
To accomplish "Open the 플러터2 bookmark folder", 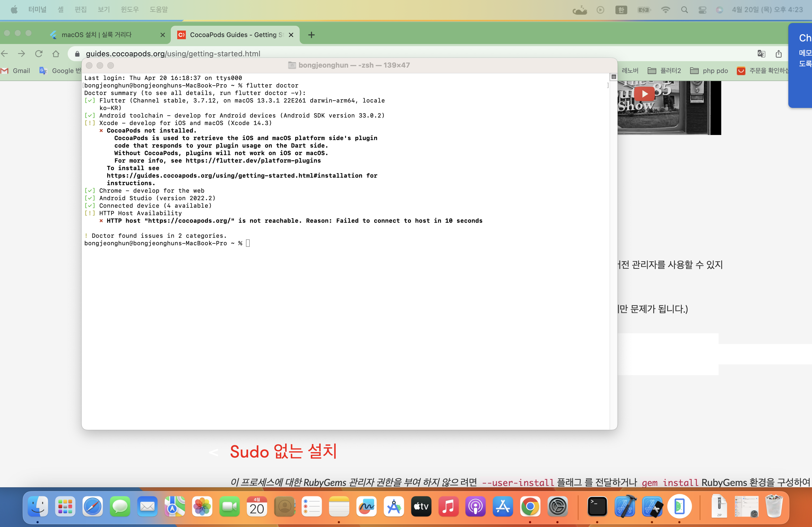I will click(664, 71).
